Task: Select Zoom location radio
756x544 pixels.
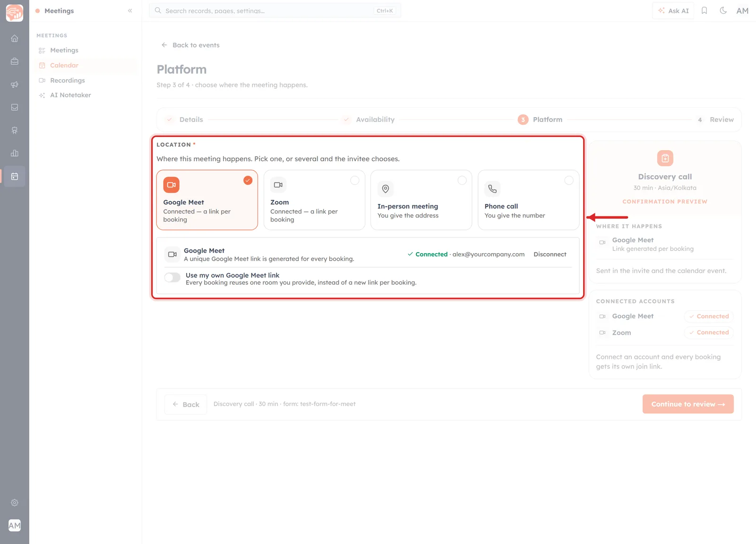Action: coord(355,180)
